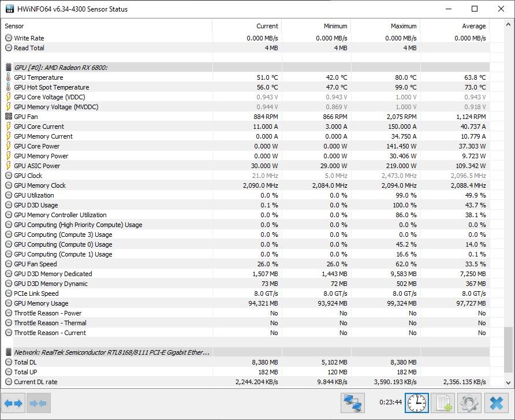Select the GPU Fan Speed row label
Screen dimensions: 515x420
coord(35,264)
